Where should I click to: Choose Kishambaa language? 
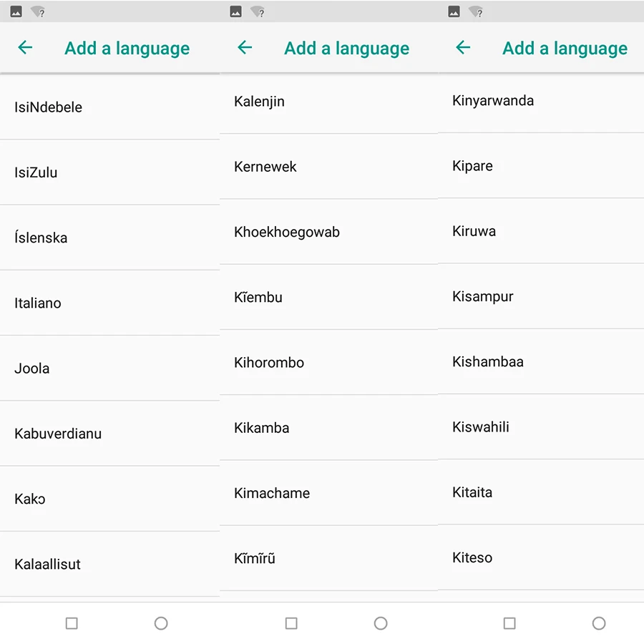tap(541, 362)
